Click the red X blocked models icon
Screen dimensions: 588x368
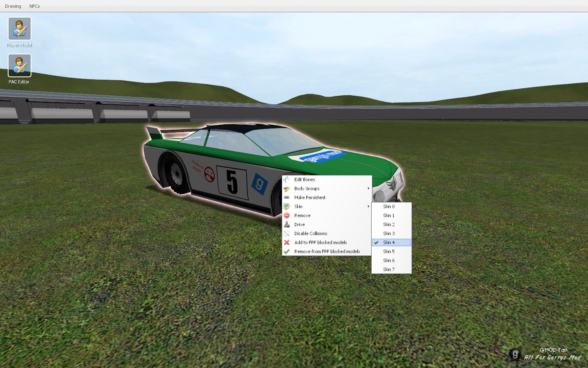[x=287, y=242]
